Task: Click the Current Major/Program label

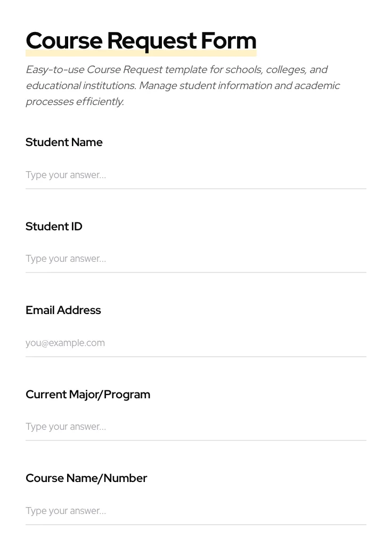Action: click(x=88, y=395)
